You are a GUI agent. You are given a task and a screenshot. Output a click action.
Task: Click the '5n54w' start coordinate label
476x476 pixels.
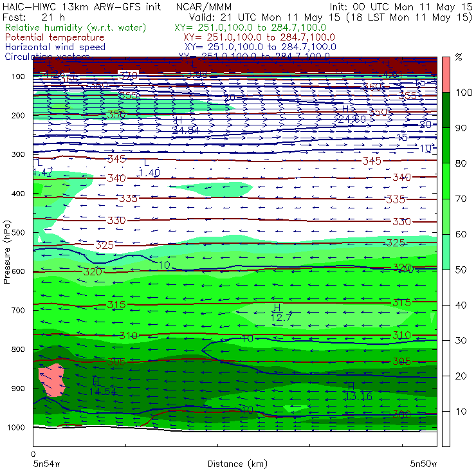point(47,464)
